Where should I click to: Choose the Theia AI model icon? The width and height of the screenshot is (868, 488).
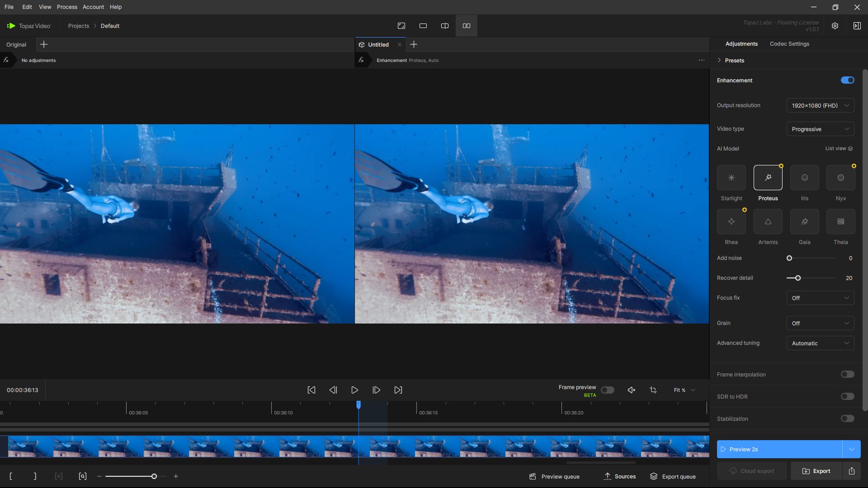pos(840,221)
